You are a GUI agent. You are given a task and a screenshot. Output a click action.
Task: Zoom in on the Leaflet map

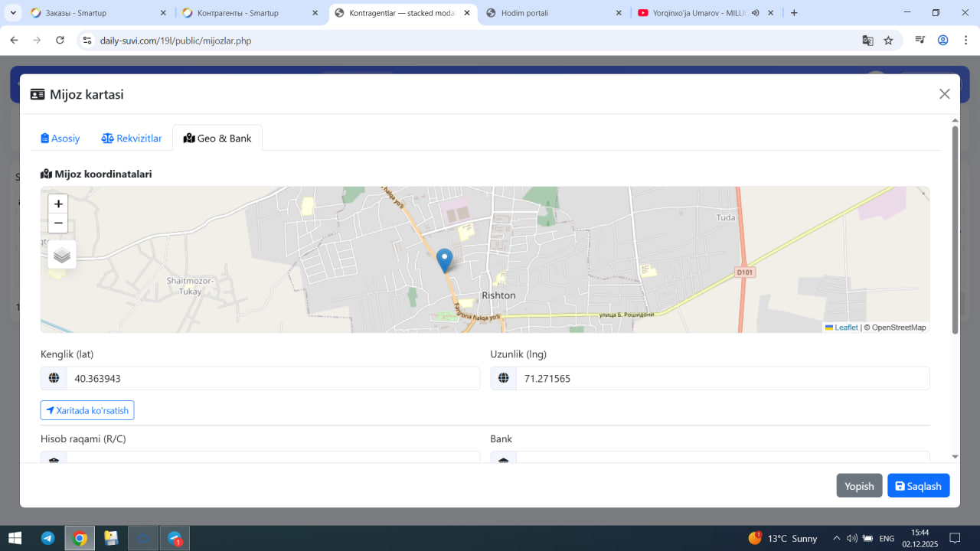click(58, 204)
